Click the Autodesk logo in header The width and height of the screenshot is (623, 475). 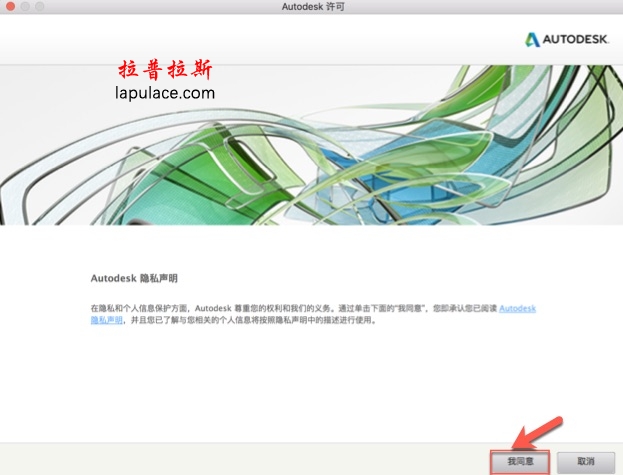567,39
